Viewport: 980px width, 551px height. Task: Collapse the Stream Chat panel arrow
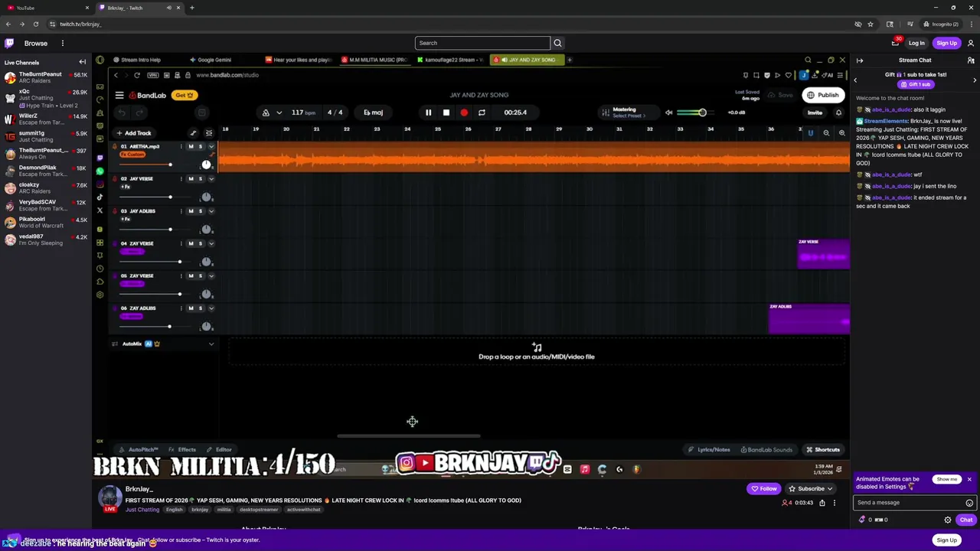860,60
